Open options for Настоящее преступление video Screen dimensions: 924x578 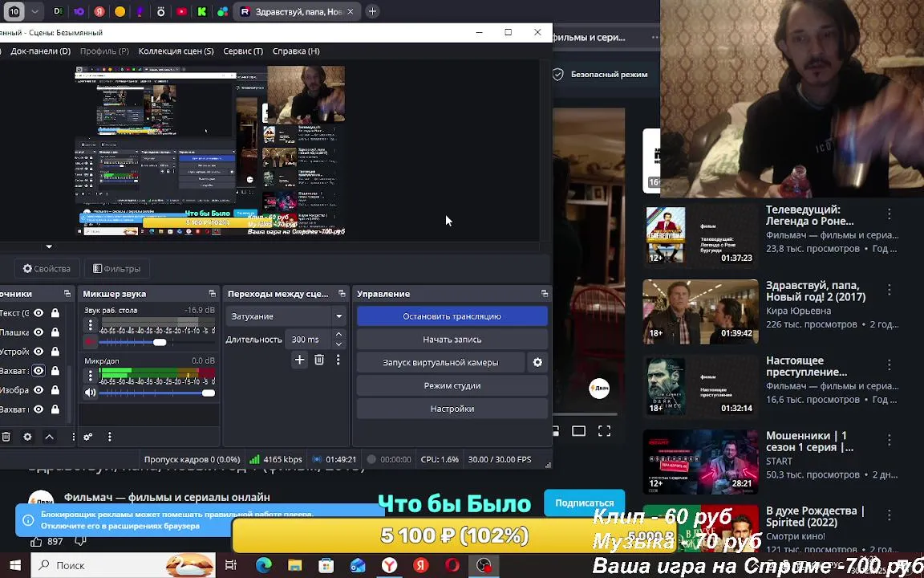pyautogui.click(x=890, y=365)
